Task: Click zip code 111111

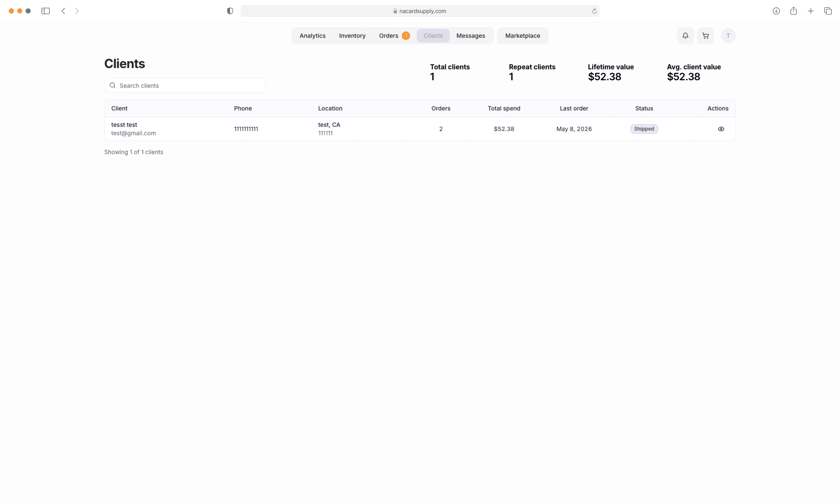Action: [x=325, y=133]
